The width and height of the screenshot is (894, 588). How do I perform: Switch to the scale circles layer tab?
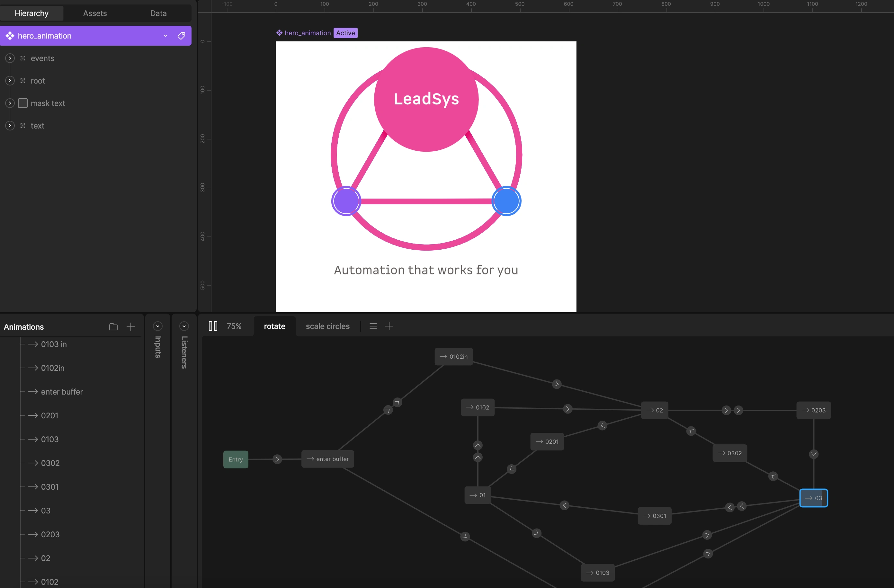point(327,326)
